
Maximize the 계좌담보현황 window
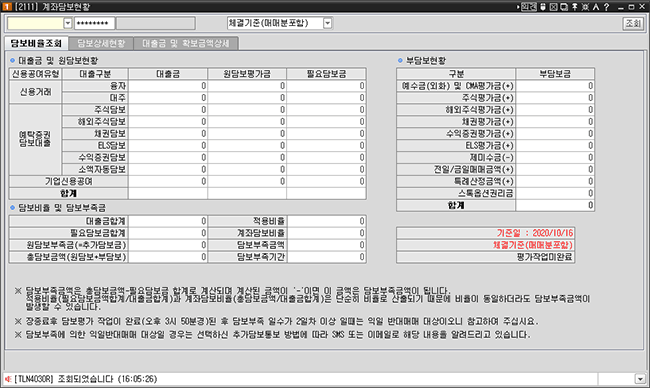pos(631,7)
